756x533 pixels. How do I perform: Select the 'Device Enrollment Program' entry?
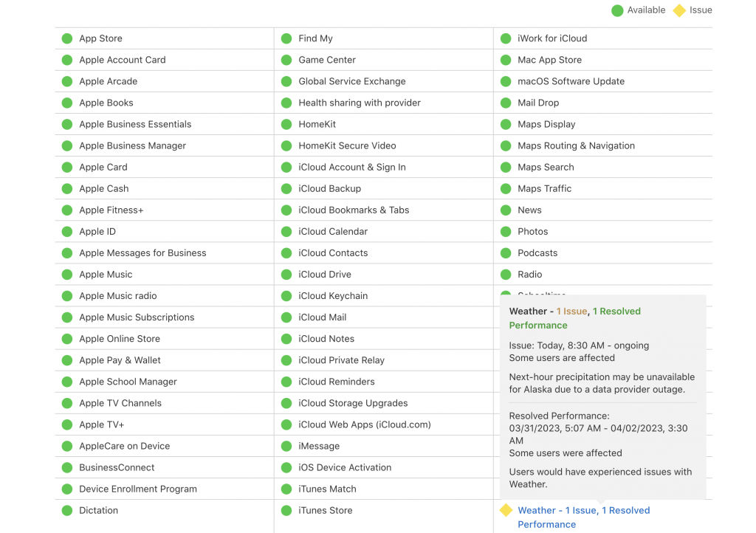[x=138, y=489]
